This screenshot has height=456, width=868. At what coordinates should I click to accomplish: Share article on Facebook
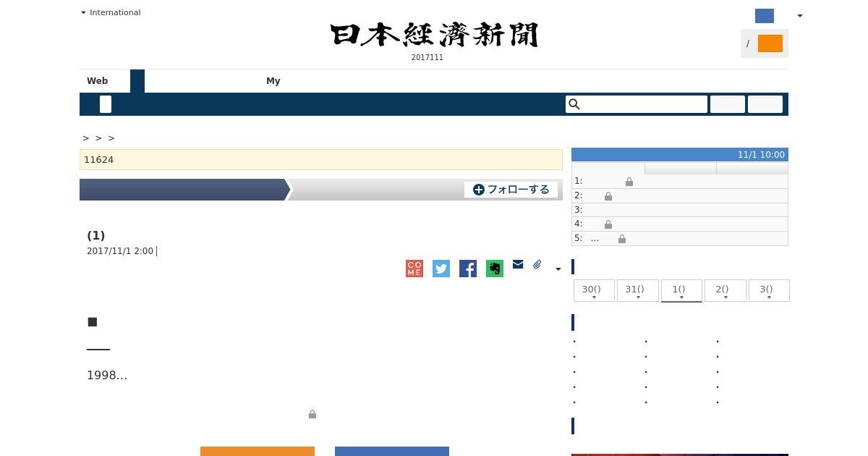pyautogui.click(x=468, y=269)
